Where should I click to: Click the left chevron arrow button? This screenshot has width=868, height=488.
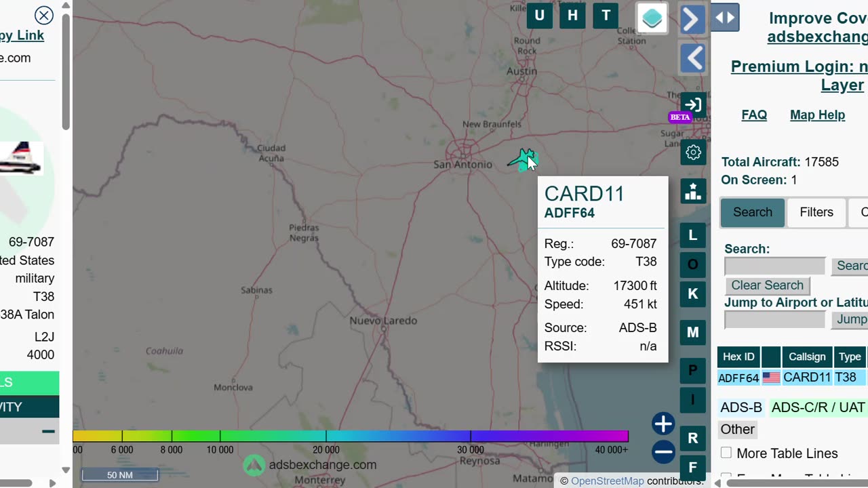[692, 58]
